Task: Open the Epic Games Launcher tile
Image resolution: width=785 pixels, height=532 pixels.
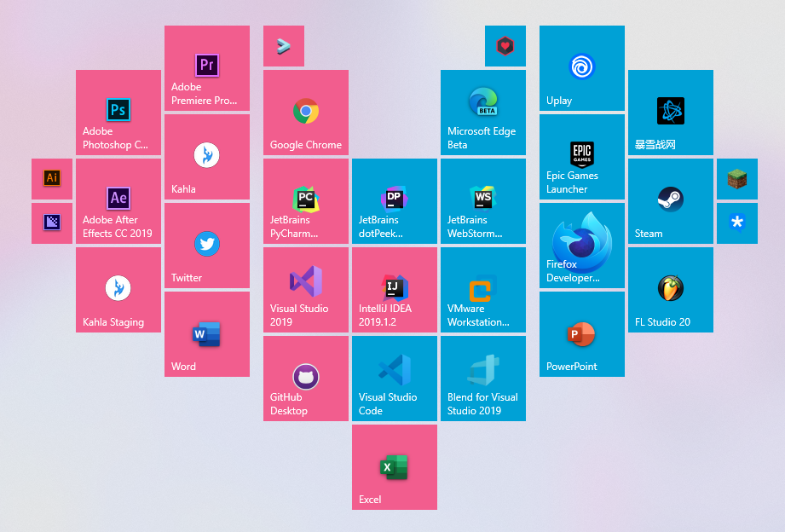Action: 582,157
